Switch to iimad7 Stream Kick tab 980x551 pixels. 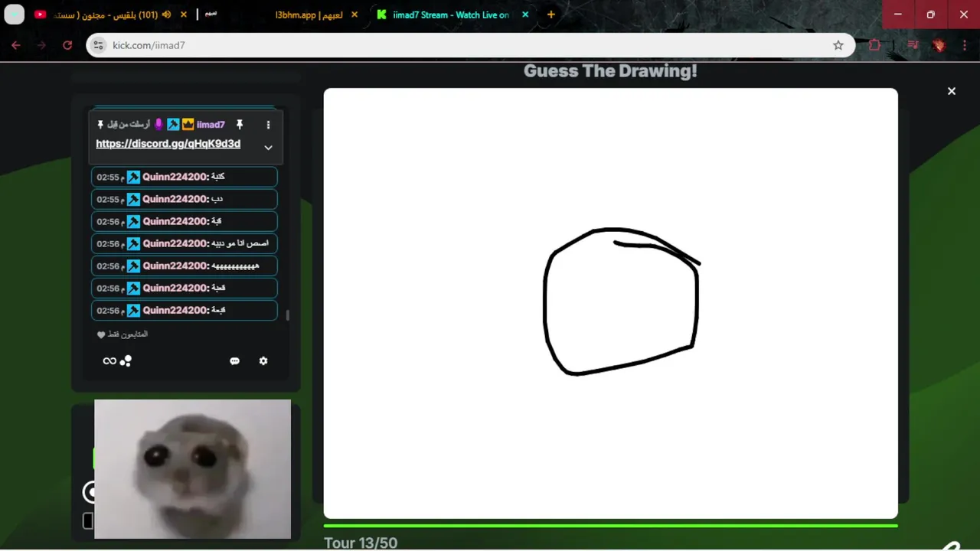(x=451, y=15)
